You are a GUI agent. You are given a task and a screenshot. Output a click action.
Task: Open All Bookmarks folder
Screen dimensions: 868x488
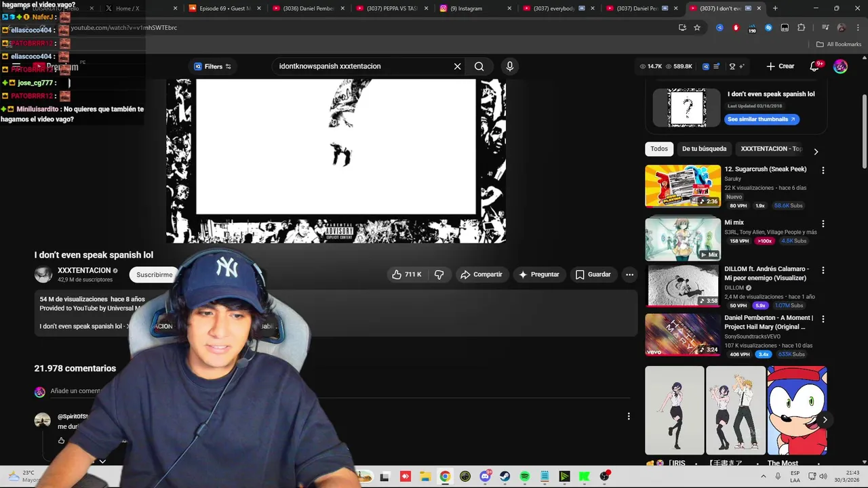pyautogui.click(x=839, y=44)
